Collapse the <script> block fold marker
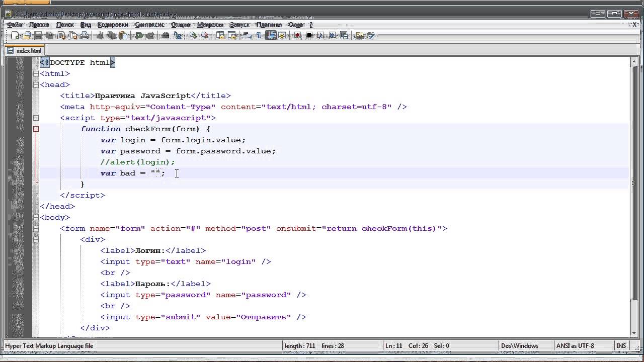Viewport: 644px width, 362px height. point(36,118)
